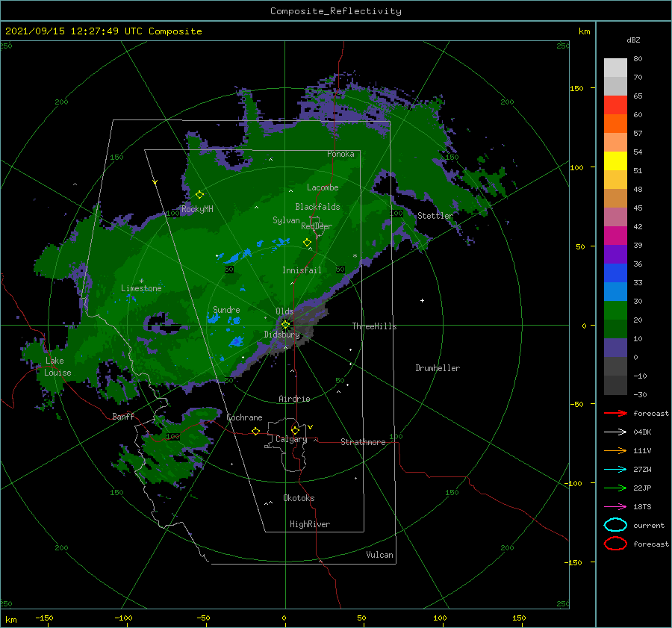Click the cyan current ellipse icon
This screenshot has height=628, width=672.
tap(615, 525)
